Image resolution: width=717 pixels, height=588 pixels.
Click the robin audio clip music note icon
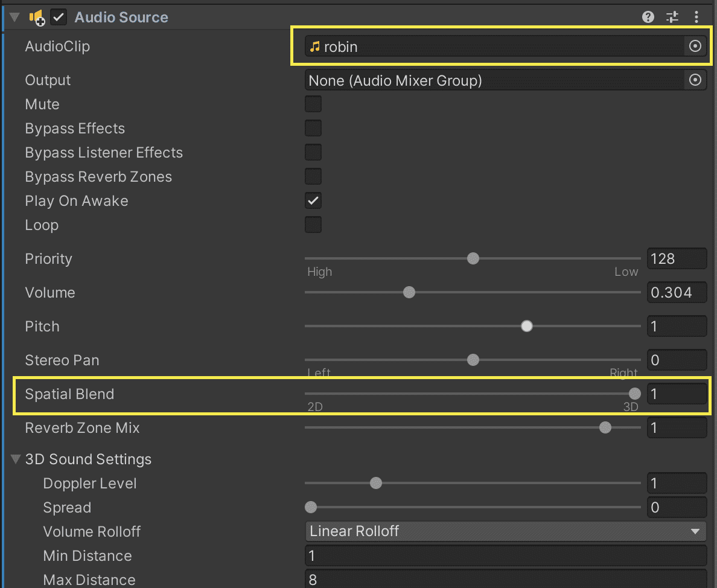tap(314, 46)
